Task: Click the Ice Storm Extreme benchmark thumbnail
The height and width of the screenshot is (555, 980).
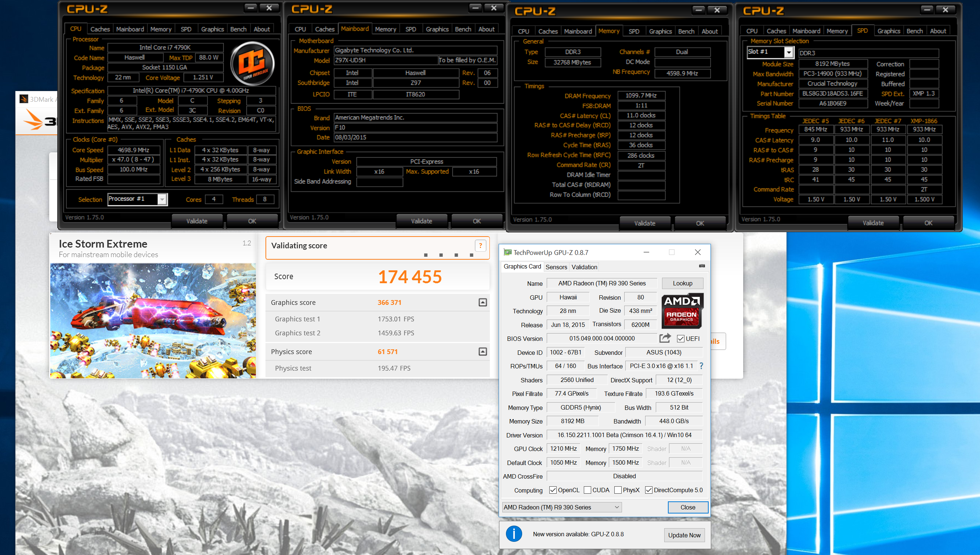Action: click(153, 321)
